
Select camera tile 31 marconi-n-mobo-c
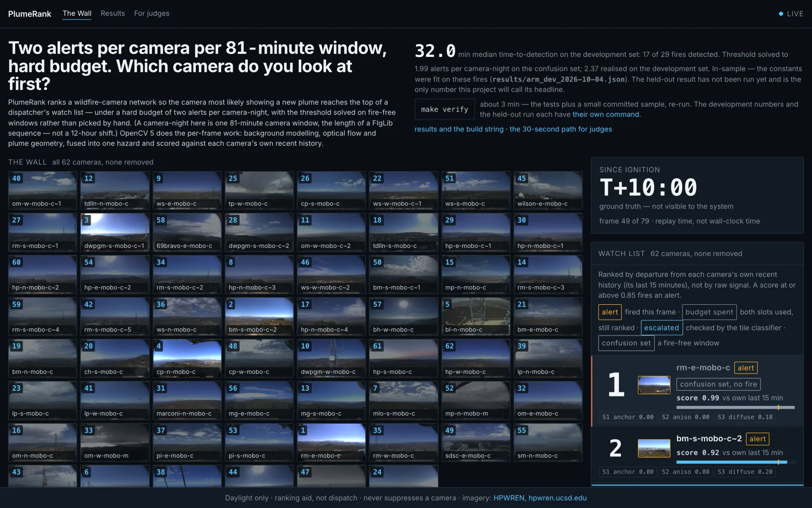tap(187, 400)
